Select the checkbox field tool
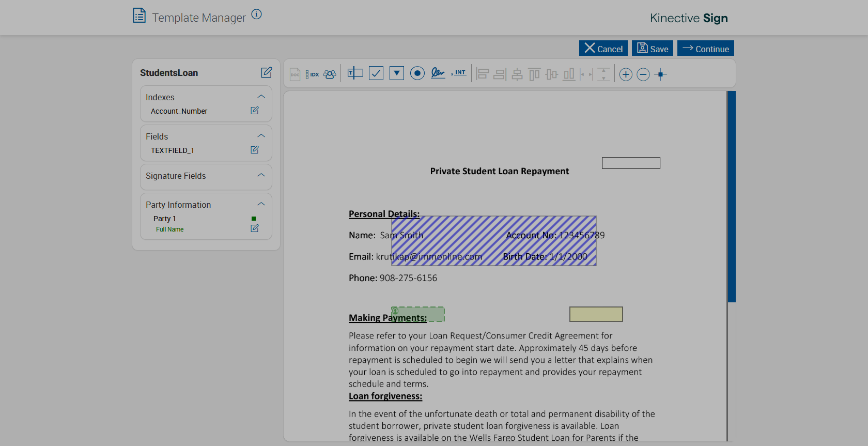 click(x=376, y=73)
